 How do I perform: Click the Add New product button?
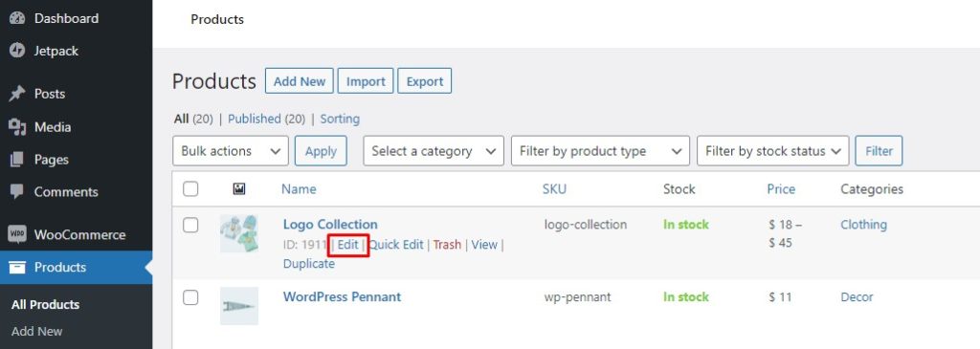(300, 81)
